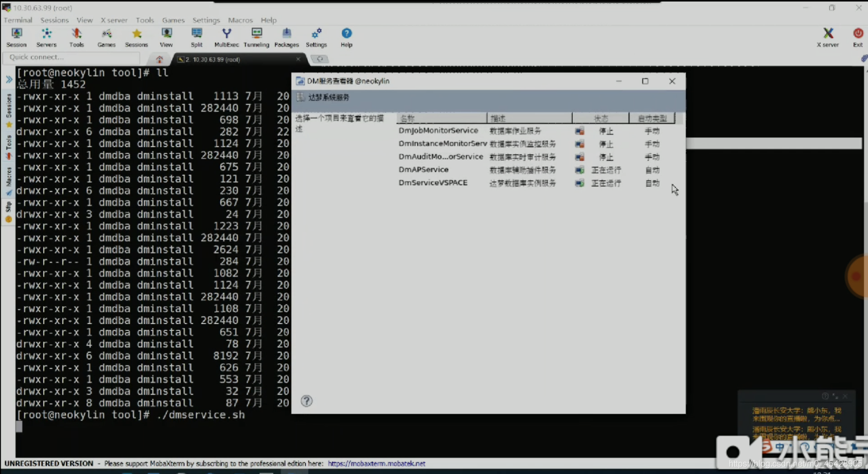Click status icon of DmInstanceMonitorServ

(x=579, y=144)
